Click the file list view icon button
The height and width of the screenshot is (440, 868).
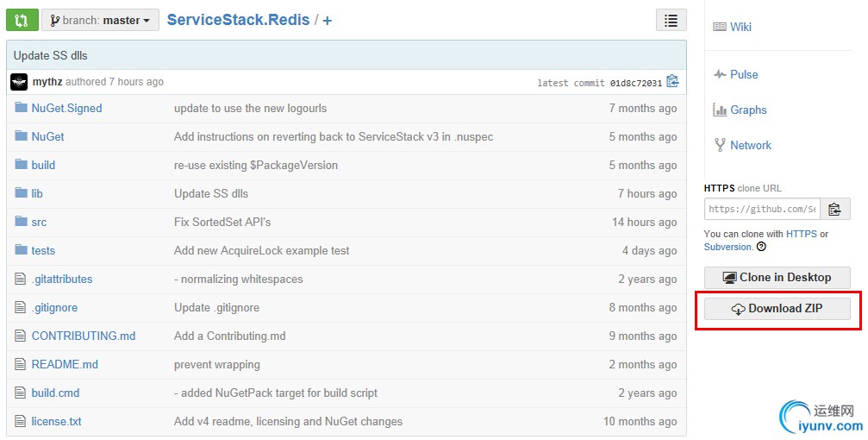point(671,20)
